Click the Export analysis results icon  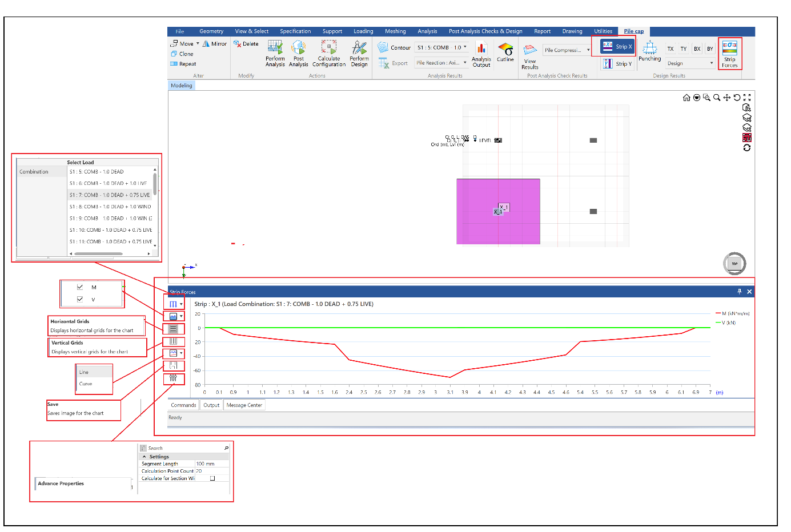click(394, 63)
